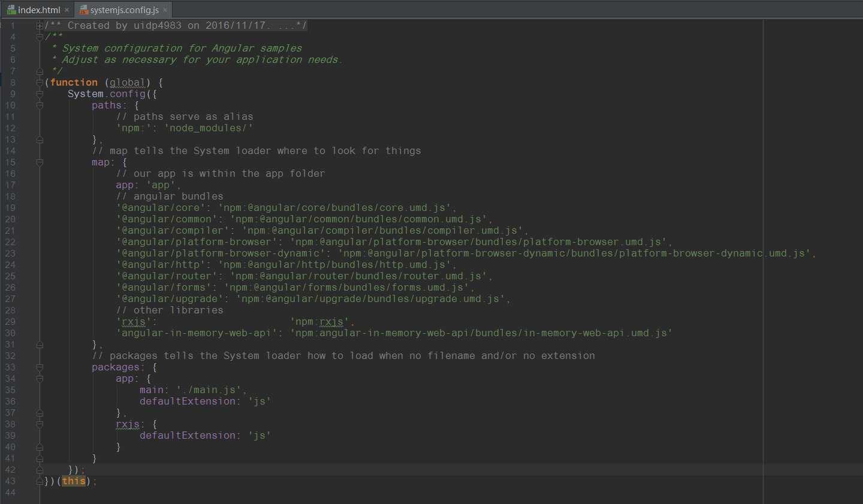The height and width of the screenshot is (504, 863).
Task: Collapse the rxjs package block on line 38
Action: click(x=40, y=424)
